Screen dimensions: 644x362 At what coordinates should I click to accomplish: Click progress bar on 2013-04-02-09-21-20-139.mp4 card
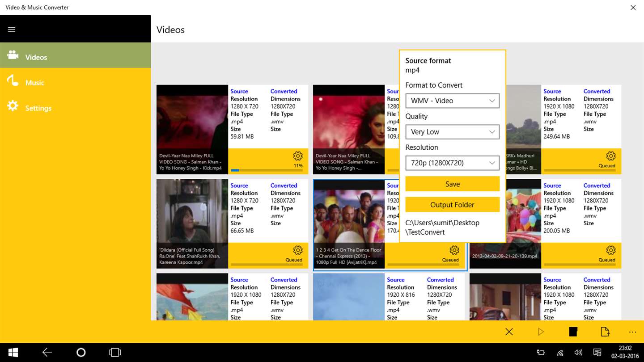click(x=580, y=265)
